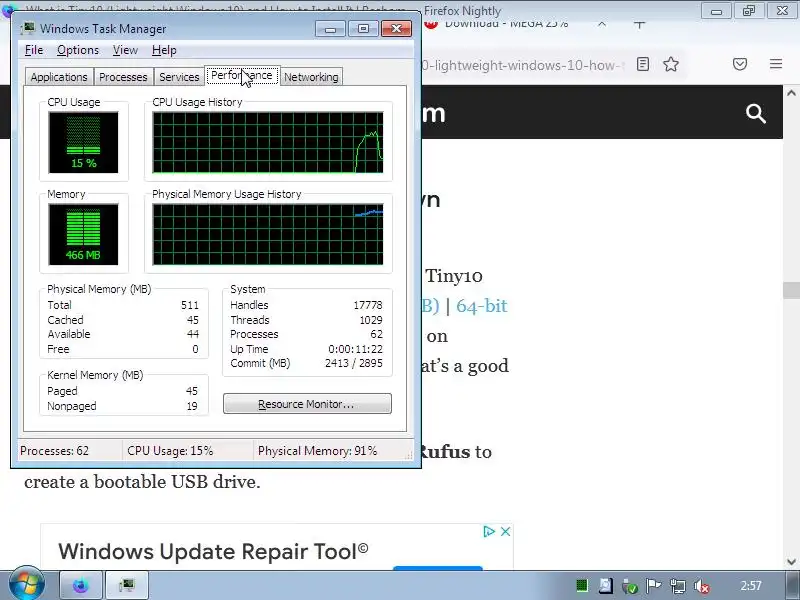Click the AdChoices icon on the ad
The width and height of the screenshot is (800, 600).
(489, 532)
